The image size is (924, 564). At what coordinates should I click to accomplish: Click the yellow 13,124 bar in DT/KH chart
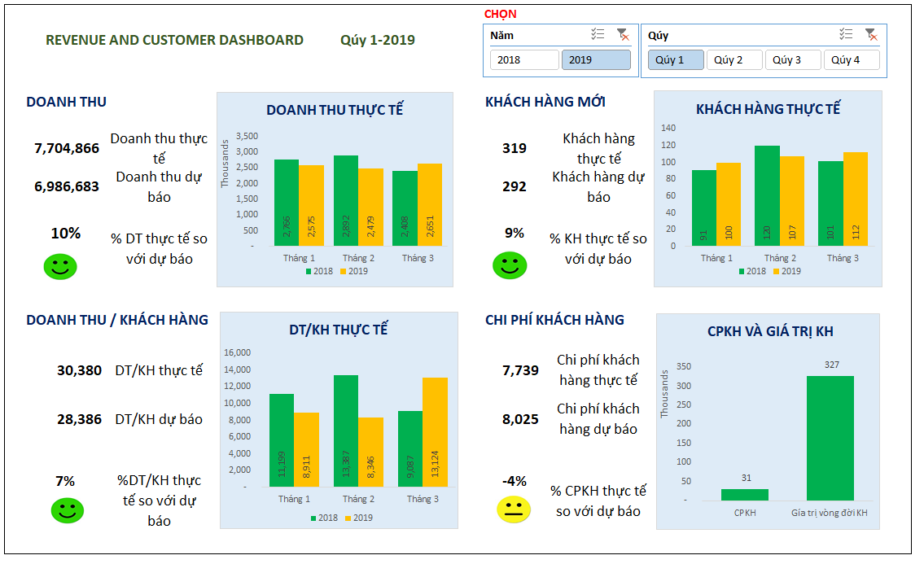pyautogui.click(x=435, y=432)
